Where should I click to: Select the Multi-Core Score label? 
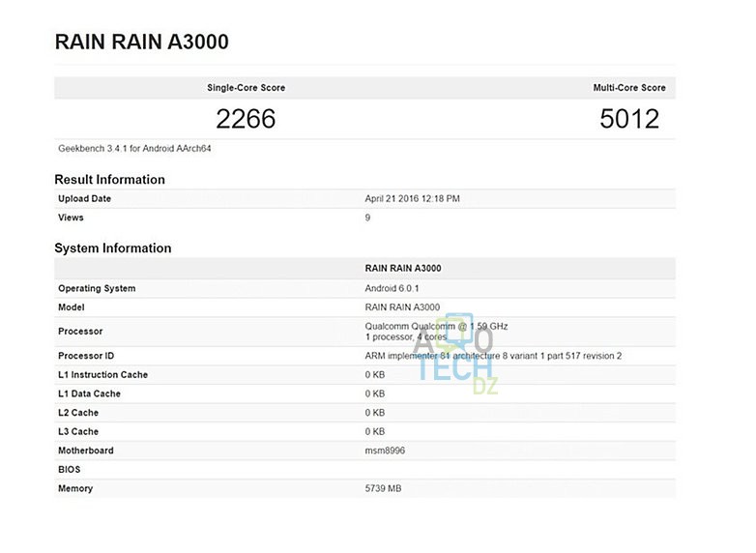629,88
